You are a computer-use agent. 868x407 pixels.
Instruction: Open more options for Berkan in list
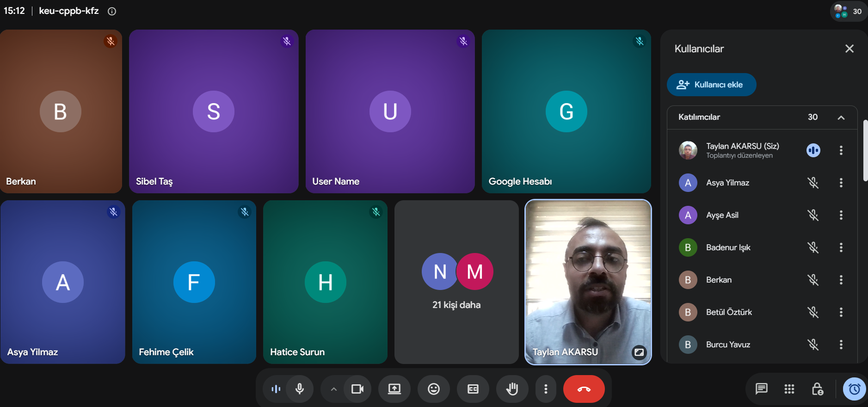click(841, 280)
